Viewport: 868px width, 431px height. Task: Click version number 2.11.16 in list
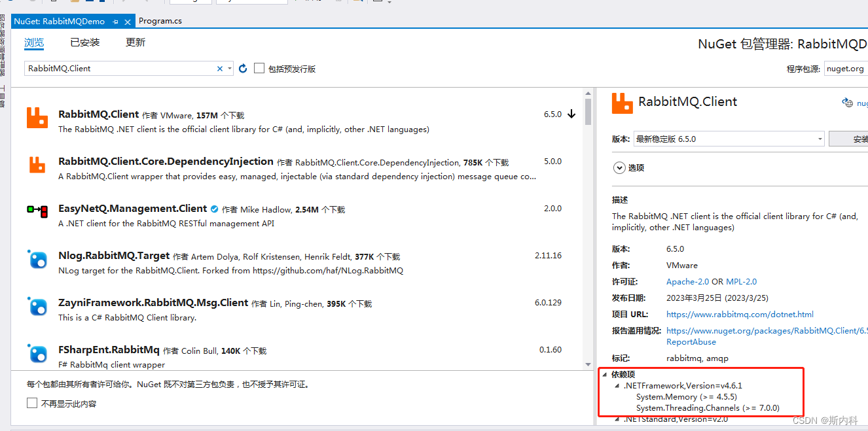click(x=548, y=256)
